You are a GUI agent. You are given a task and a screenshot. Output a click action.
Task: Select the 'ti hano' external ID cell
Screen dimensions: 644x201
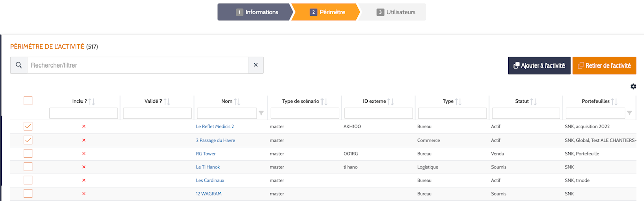tap(350, 167)
